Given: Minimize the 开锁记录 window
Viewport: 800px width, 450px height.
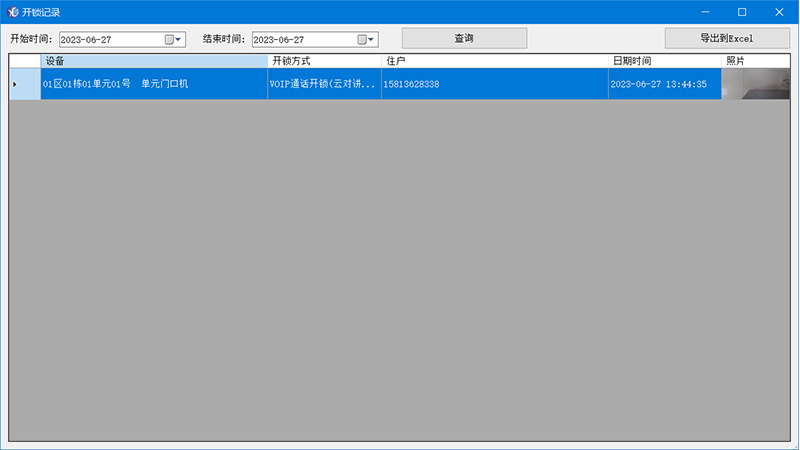Looking at the screenshot, I should (x=705, y=12).
